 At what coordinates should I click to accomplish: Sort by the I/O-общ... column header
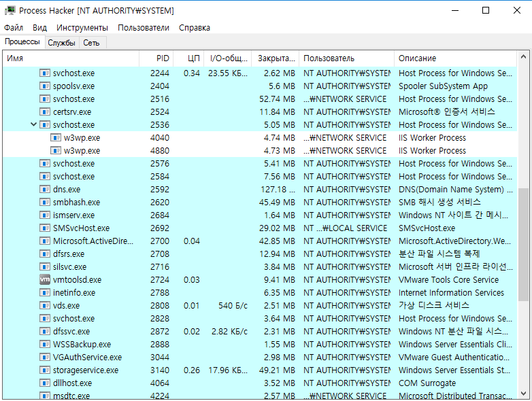point(228,58)
